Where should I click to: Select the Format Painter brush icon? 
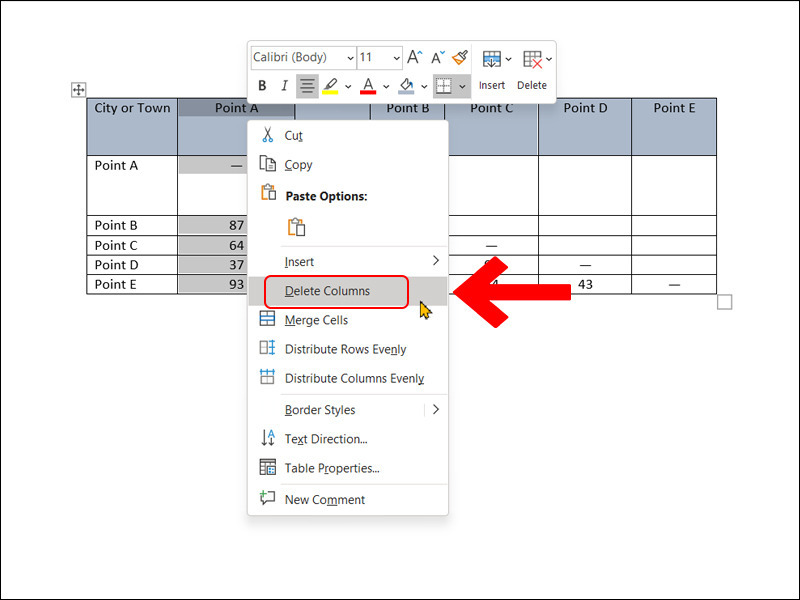click(459, 58)
